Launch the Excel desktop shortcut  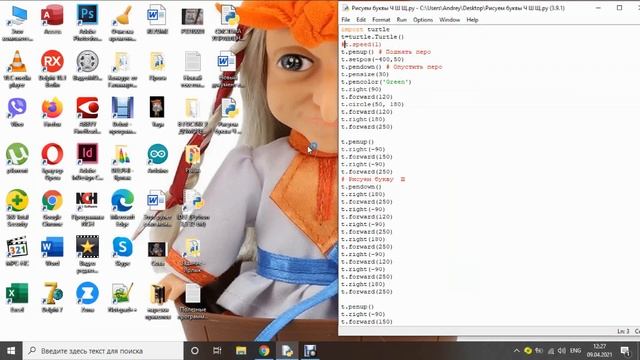17,298
